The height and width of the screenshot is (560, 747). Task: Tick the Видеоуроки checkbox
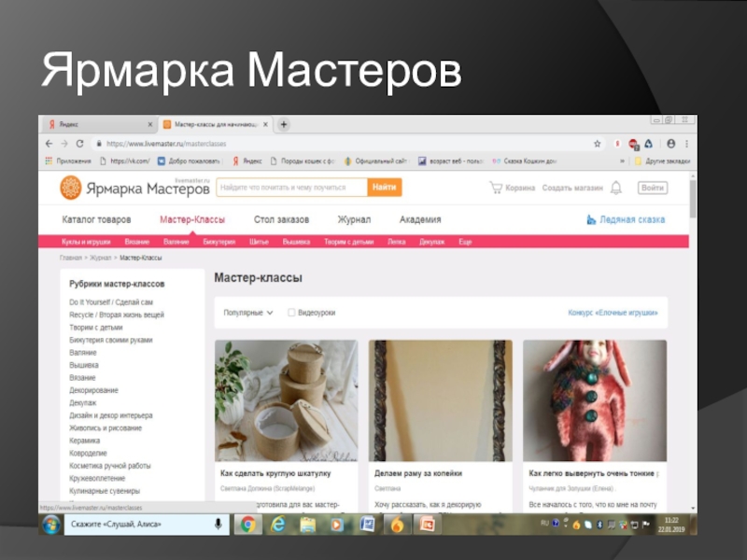pyautogui.click(x=291, y=313)
